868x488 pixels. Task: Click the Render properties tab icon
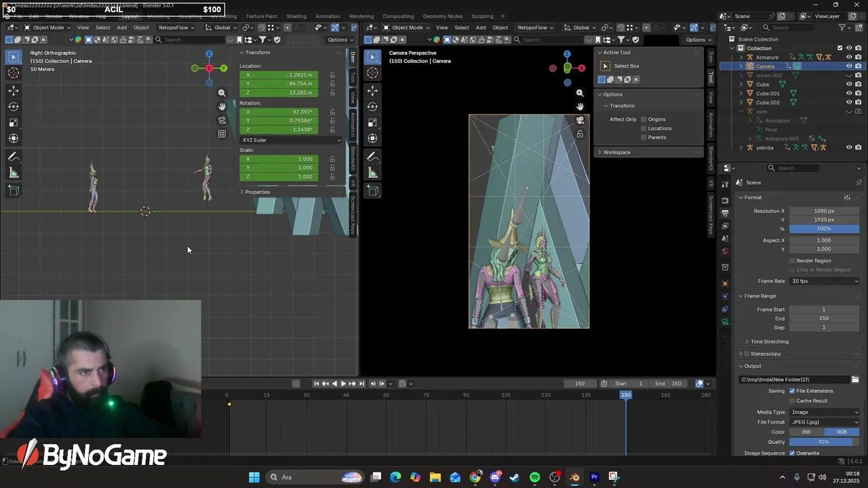point(725,199)
